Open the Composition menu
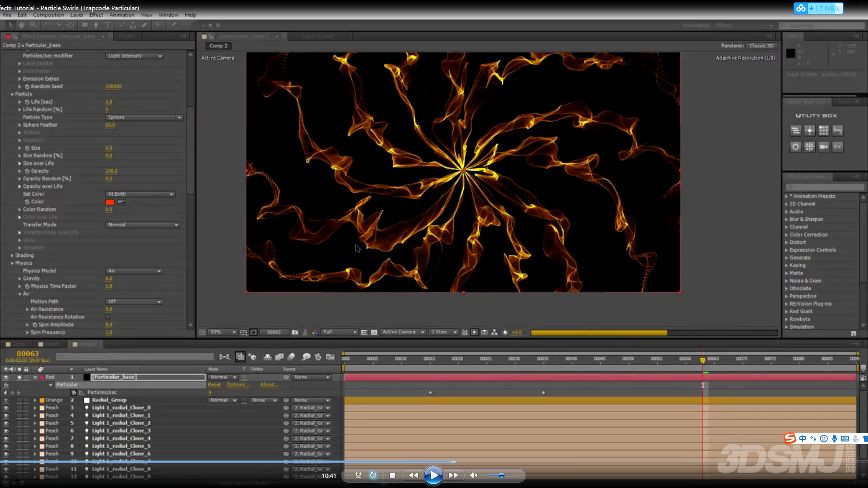Screen dimensions: 868x488 click(x=48, y=15)
